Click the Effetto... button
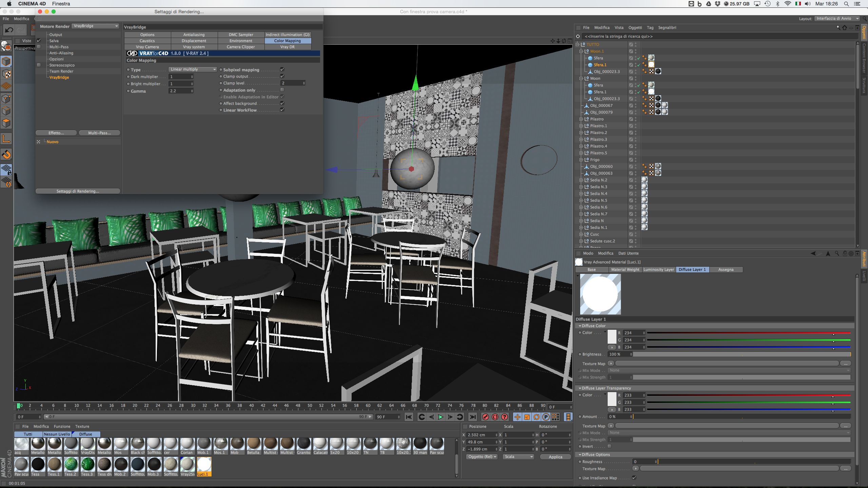 tap(56, 133)
